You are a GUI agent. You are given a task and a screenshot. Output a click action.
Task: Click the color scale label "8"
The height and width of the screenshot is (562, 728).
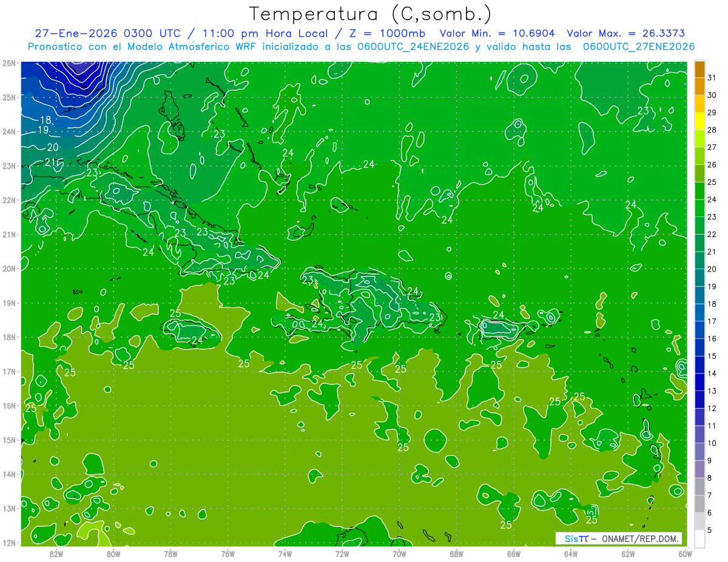[710, 478]
